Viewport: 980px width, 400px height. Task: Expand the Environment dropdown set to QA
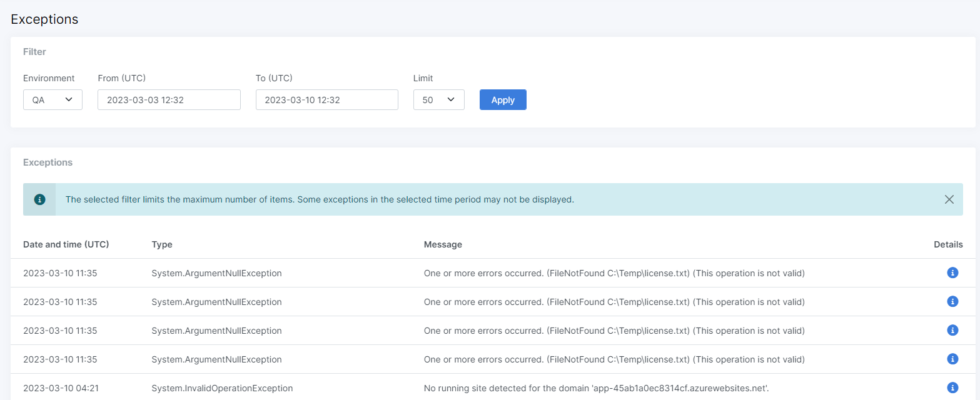coord(53,99)
